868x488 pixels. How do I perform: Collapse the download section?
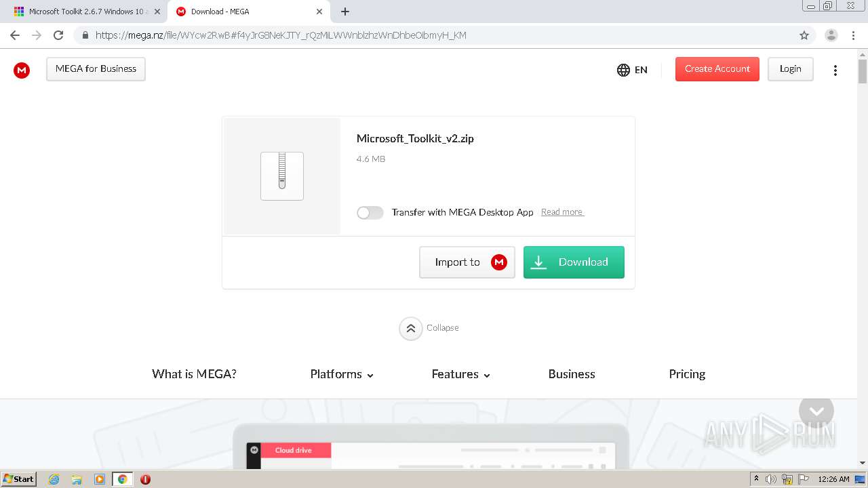429,328
